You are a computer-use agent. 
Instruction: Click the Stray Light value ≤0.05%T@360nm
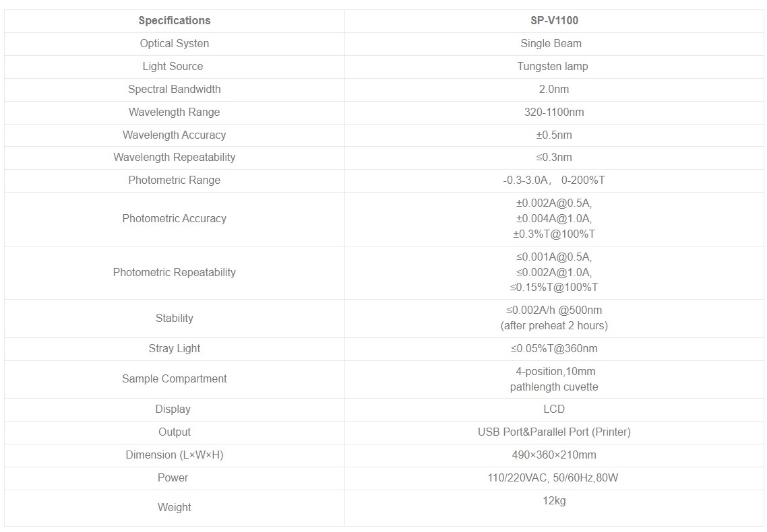click(x=554, y=348)
